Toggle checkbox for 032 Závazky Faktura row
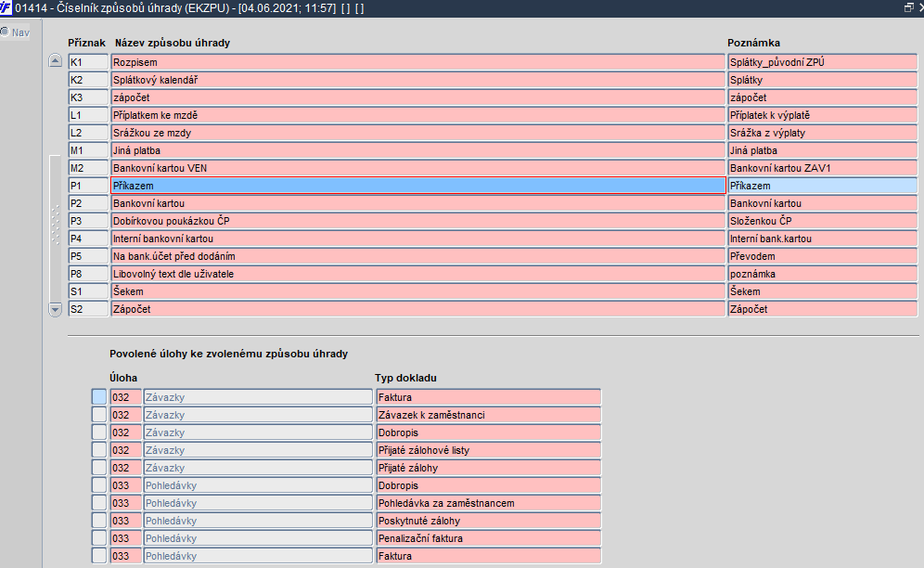Screen dimensions: 924x568 coord(99,397)
